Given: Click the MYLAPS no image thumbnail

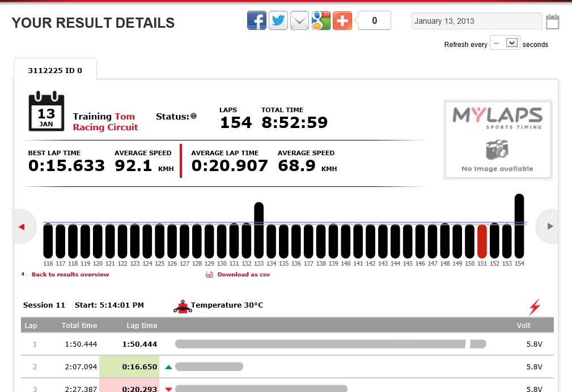Looking at the screenshot, I should pos(498,139).
